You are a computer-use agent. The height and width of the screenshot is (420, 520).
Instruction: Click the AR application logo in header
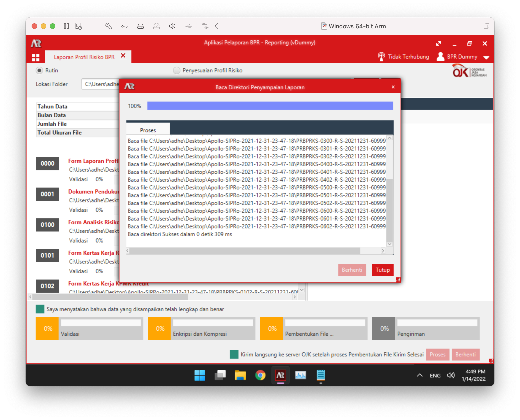click(x=36, y=43)
